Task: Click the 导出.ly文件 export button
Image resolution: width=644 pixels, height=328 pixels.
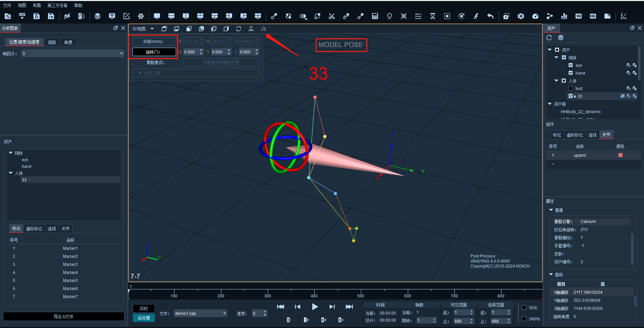Action: (x=64, y=316)
